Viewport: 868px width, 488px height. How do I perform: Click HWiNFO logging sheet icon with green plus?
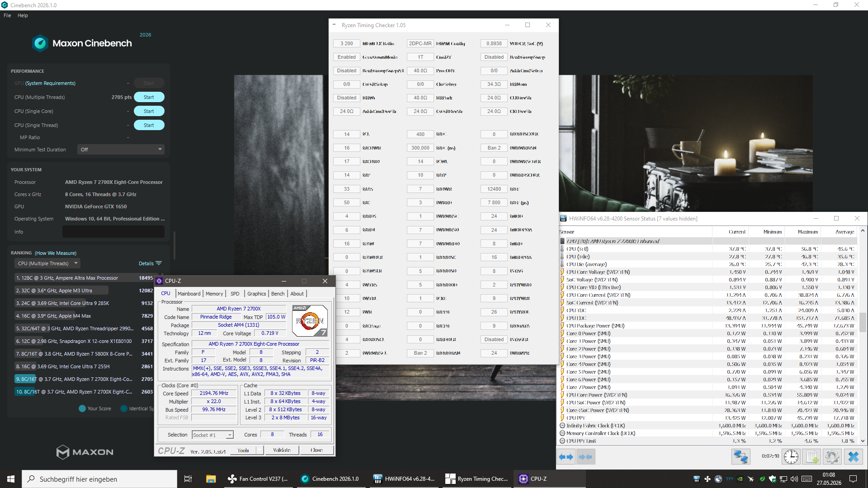click(x=811, y=457)
